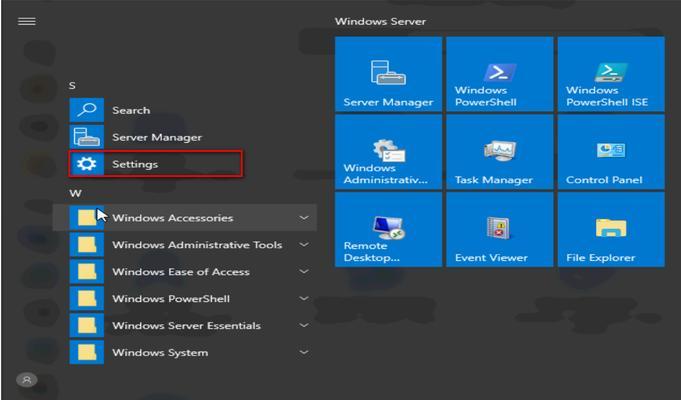Expand the Windows Accessories folder chevron
This screenshot has width=681, height=400.
[x=304, y=218]
